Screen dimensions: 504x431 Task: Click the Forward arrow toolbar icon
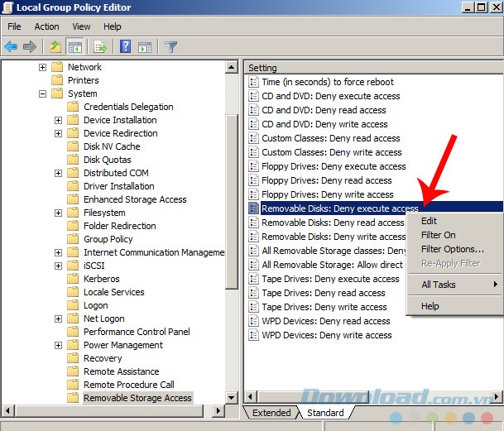coord(31,46)
